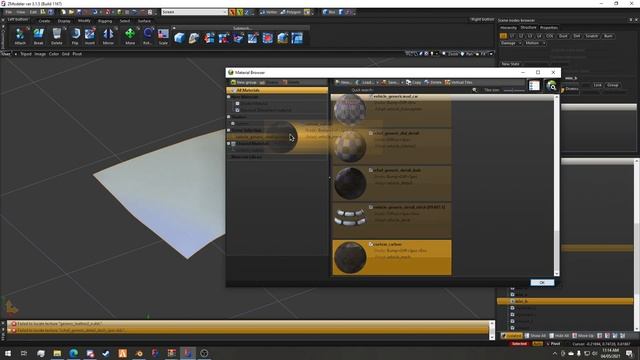This screenshot has width=640, height=360.
Task: Open notification center in system tray
Action: tap(629, 353)
